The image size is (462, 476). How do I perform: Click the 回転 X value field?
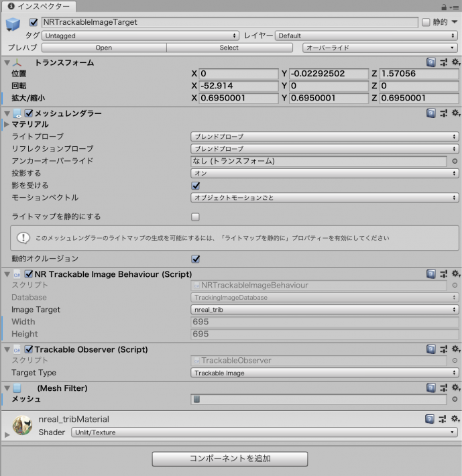[239, 86]
